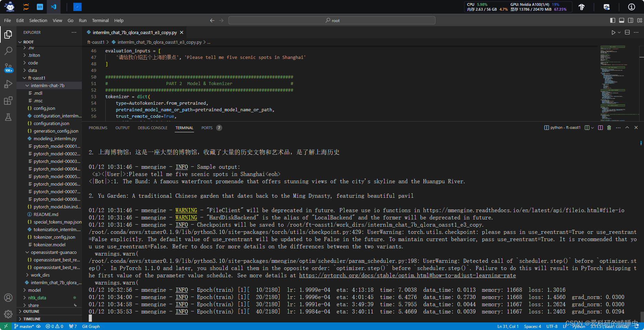Viewport: 644px width, 330px height.
Task: Open Customize Layout button
Action: tap(640, 21)
